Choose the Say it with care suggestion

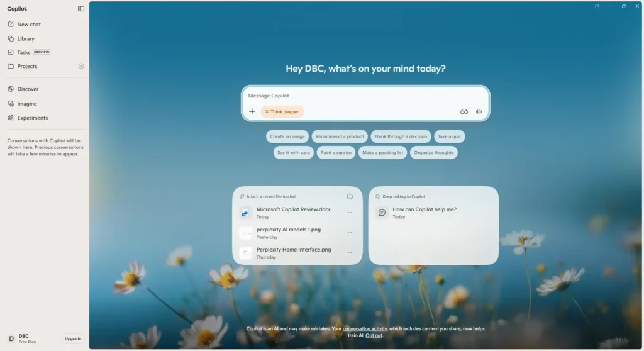[x=293, y=152]
